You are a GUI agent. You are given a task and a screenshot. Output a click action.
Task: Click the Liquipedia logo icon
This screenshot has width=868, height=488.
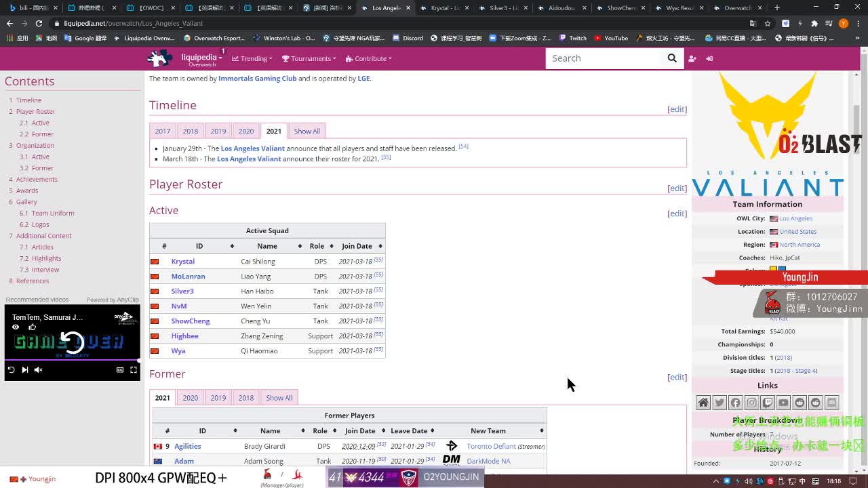pyautogui.click(x=159, y=58)
